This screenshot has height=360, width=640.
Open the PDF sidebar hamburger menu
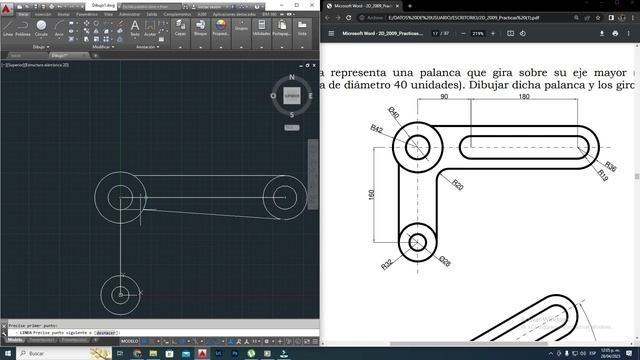pyautogui.click(x=331, y=33)
